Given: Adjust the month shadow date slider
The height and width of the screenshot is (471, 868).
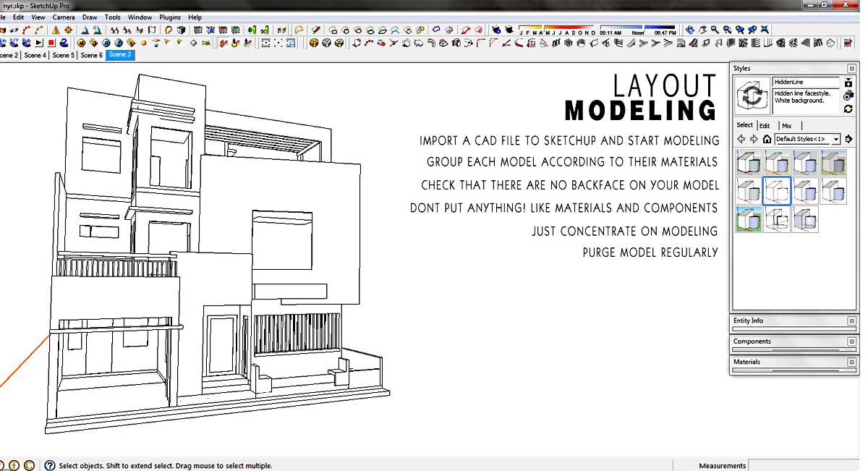Looking at the screenshot, I should pos(558,31).
